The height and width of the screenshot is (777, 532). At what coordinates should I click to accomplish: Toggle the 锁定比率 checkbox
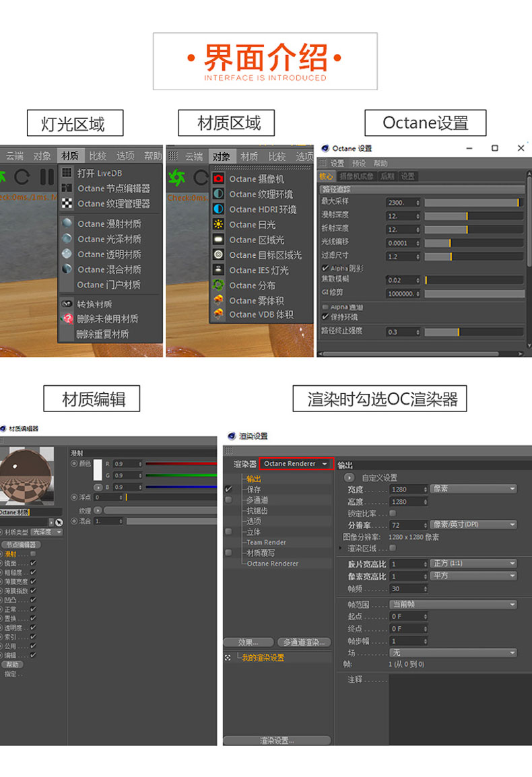(x=393, y=513)
